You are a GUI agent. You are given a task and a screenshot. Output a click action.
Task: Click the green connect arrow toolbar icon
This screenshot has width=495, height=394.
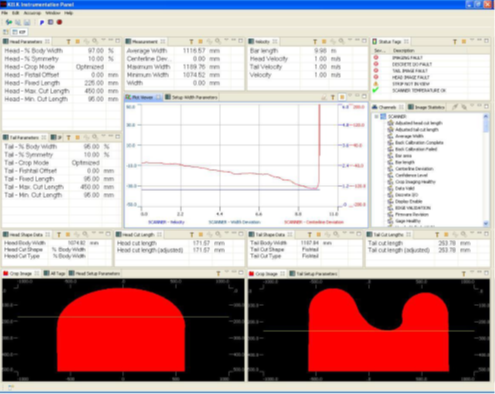9,22
